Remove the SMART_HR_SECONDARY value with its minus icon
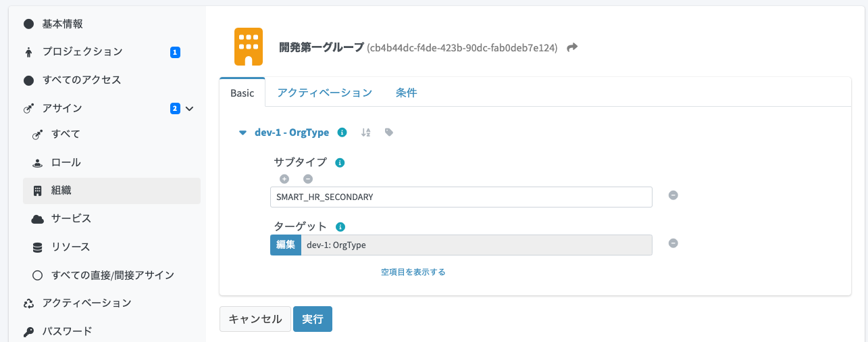 click(673, 196)
